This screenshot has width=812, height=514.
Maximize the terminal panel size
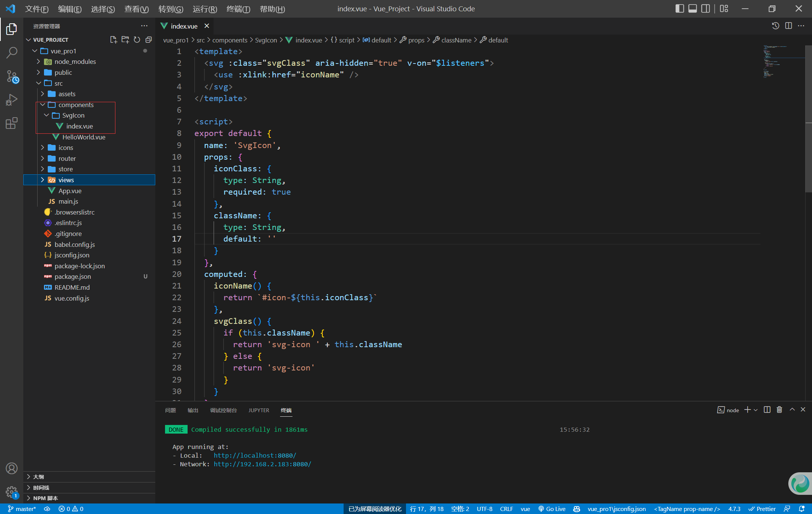(x=792, y=410)
